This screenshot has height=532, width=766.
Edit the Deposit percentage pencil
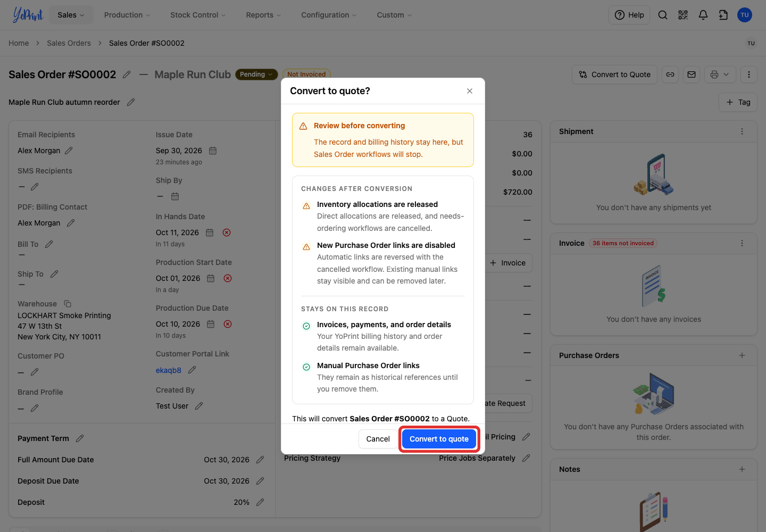click(260, 502)
